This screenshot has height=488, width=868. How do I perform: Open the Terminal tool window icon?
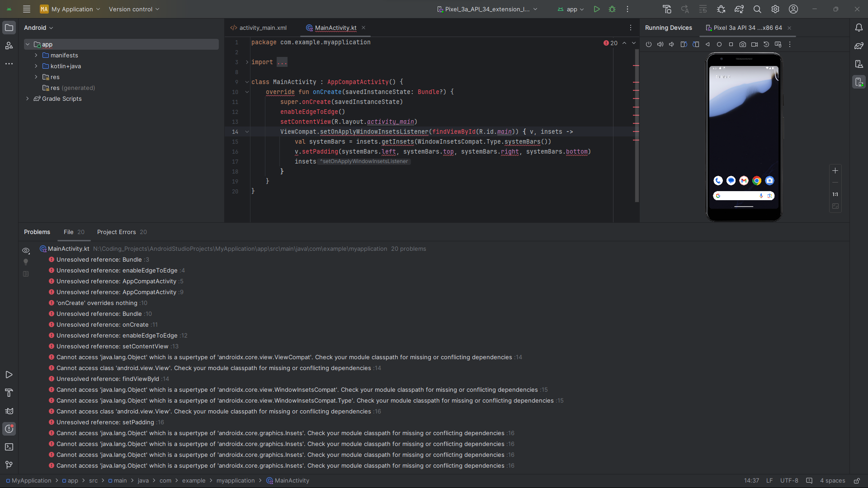9,447
